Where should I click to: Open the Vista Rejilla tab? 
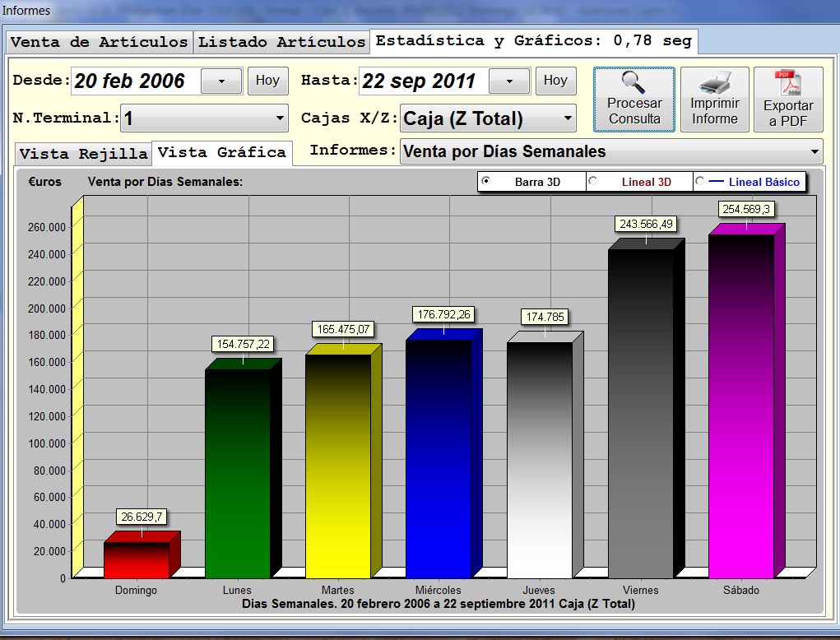83,154
